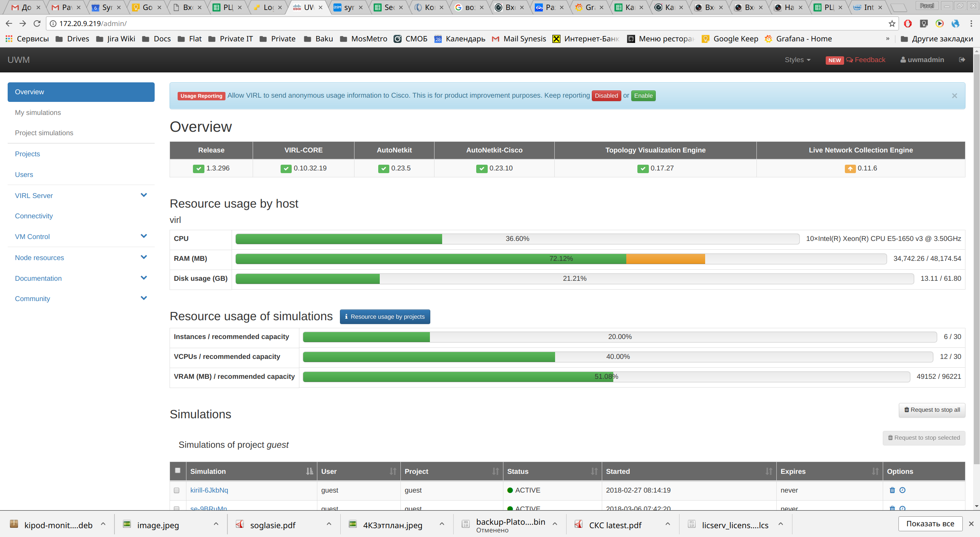Viewport: 980px width, 537px height.
Task: Open My simulations in sidebar
Action: click(x=38, y=113)
